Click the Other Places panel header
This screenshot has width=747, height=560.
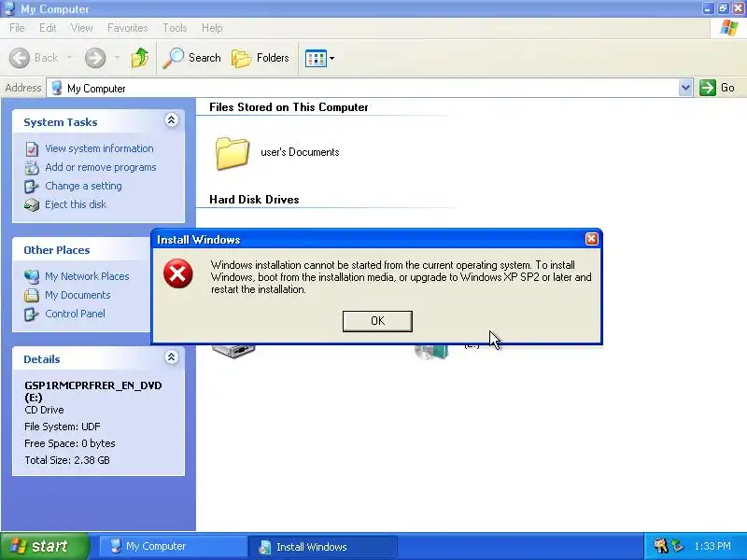[x=81, y=250]
